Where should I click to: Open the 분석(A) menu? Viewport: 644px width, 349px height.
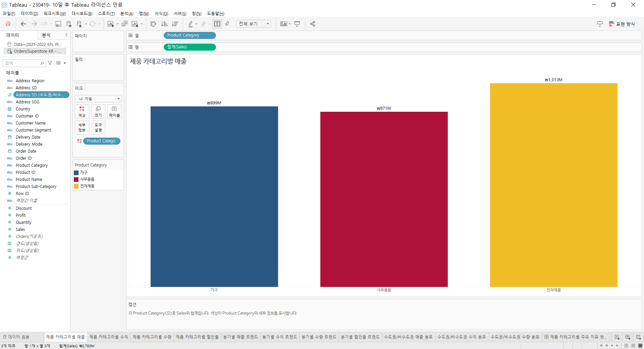127,14
